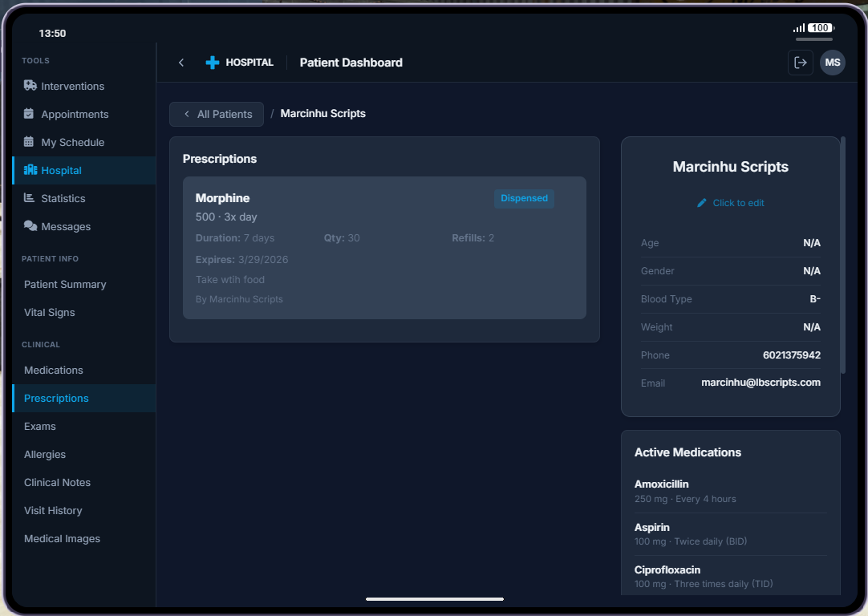This screenshot has height=616, width=868.
Task: Click the Interventions ambulance icon
Action: coord(30,86)
